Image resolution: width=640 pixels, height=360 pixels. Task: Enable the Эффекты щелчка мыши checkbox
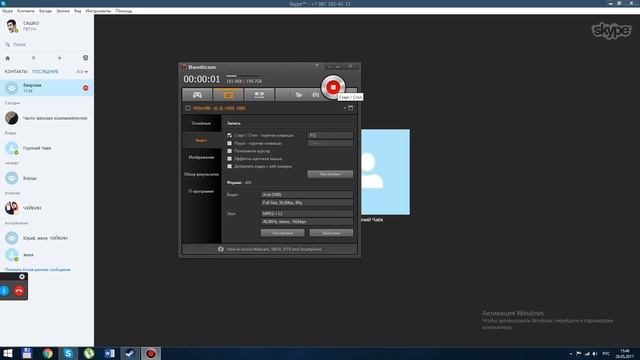[x=229, y=159]
